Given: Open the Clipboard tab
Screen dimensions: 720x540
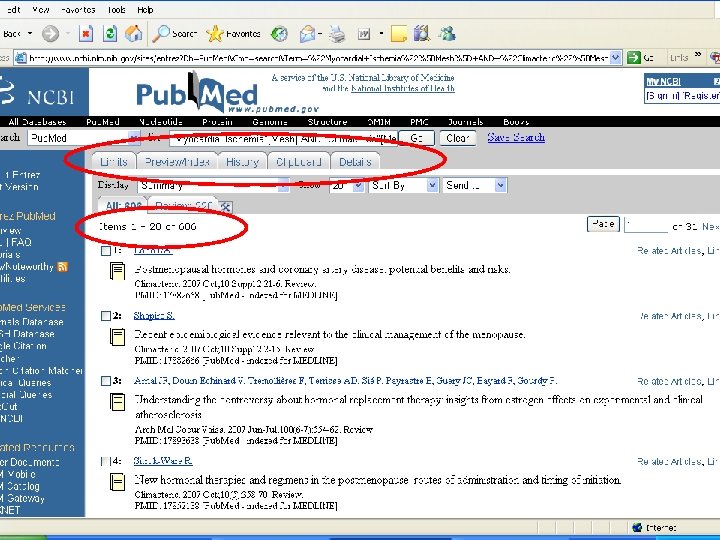Looking at the screenshot, I should click(x=298, y=162).
